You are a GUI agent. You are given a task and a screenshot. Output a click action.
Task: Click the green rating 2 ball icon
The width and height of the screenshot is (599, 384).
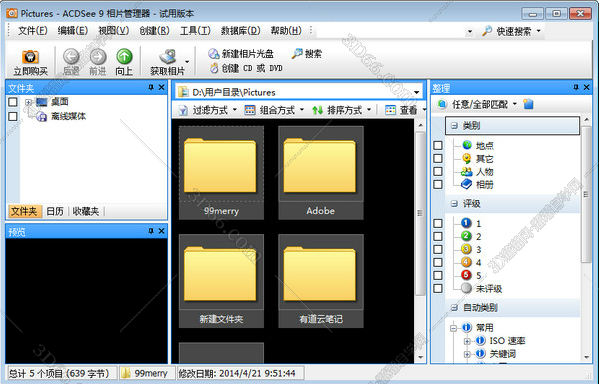coord(466,236)
